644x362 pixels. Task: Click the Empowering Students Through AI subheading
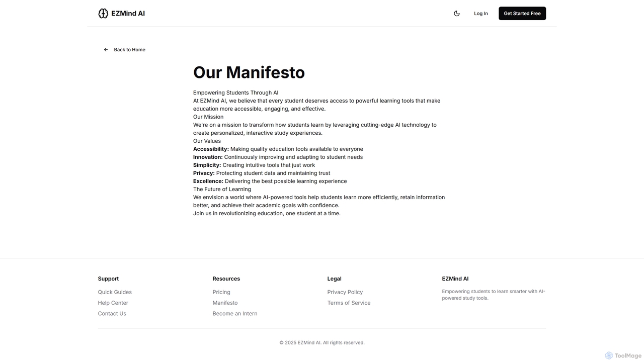[236, 93]
